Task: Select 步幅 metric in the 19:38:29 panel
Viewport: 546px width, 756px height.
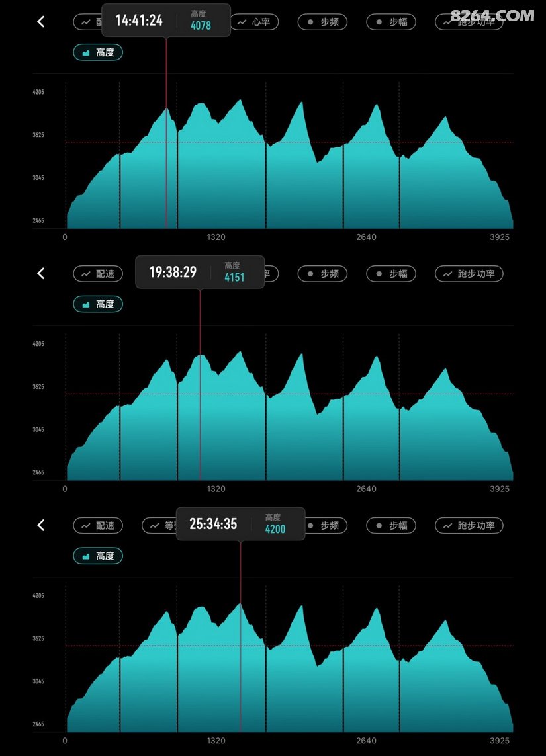Action: click(x=390, y=273)
